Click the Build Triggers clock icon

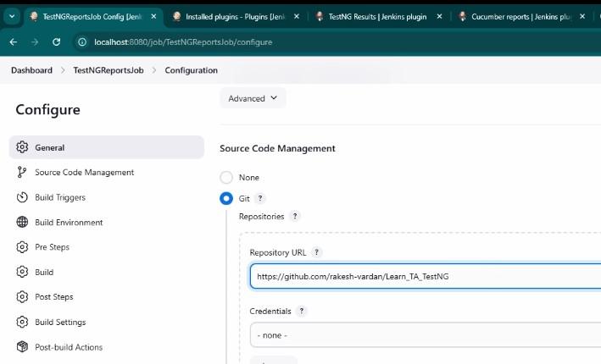tap(22, 197)
